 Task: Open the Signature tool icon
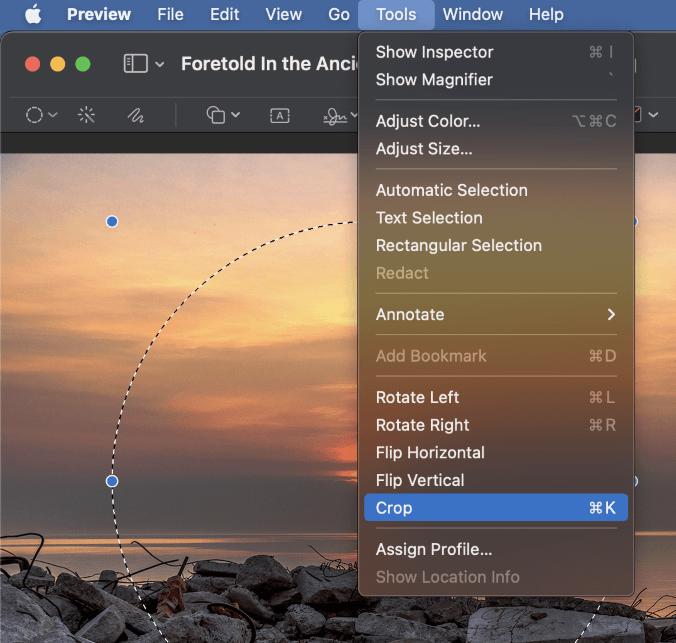(x=335, y=116)
